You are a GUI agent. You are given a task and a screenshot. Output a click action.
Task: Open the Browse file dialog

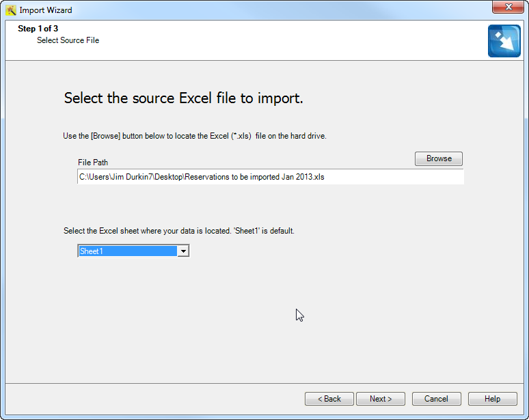(x=439, y=158)
